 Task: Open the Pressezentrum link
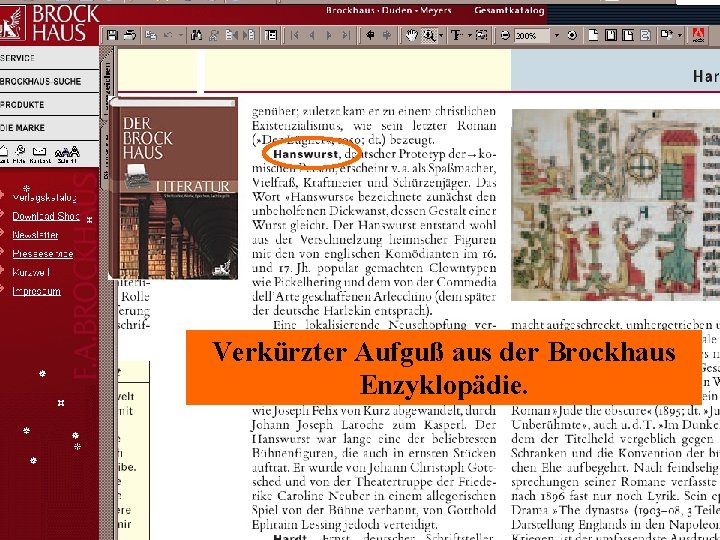click(x=43, y=253)
